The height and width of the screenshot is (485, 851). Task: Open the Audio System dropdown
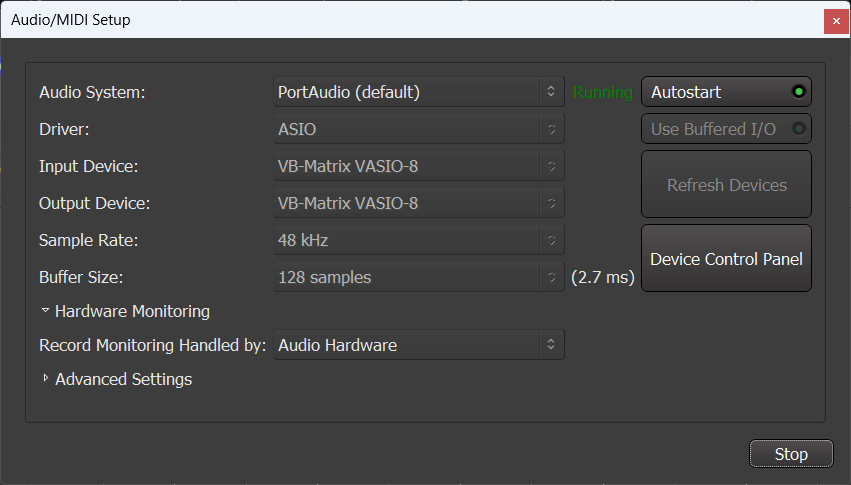(418, 92)
